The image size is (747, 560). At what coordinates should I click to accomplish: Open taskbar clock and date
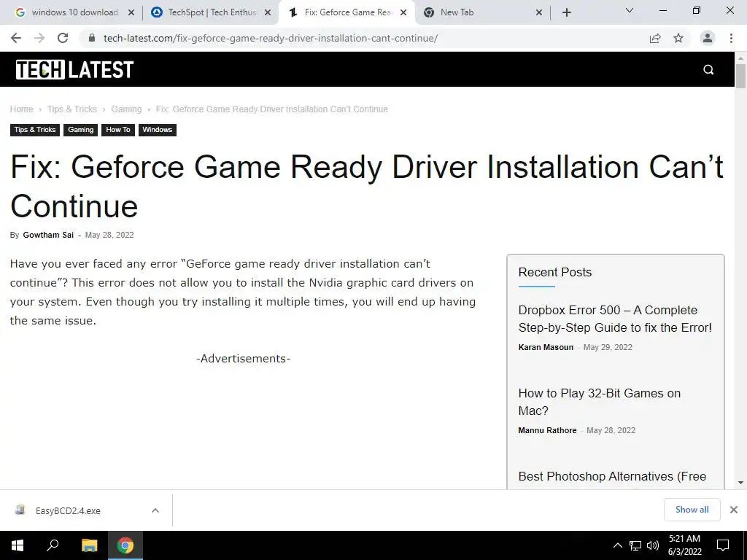click(684, 545)
